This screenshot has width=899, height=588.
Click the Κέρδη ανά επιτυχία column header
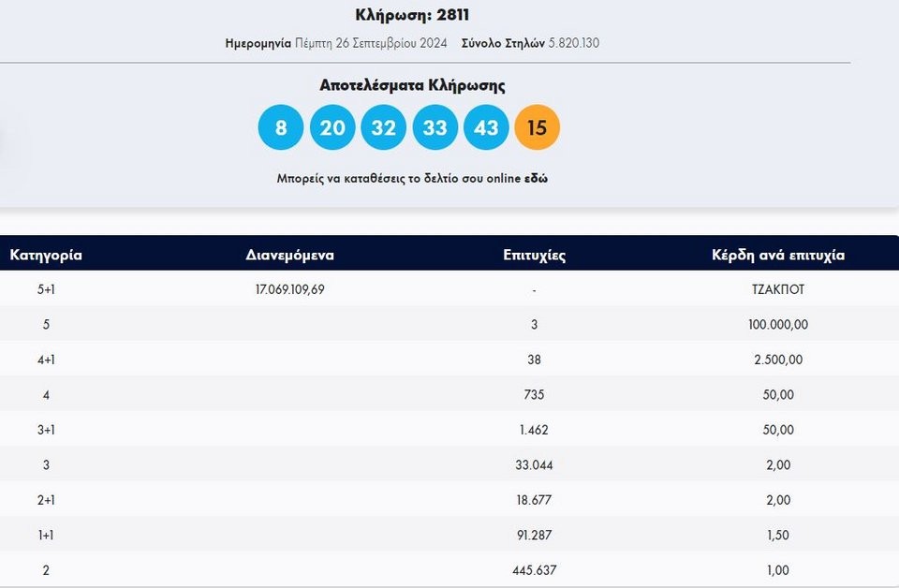(x=777, y=255)
